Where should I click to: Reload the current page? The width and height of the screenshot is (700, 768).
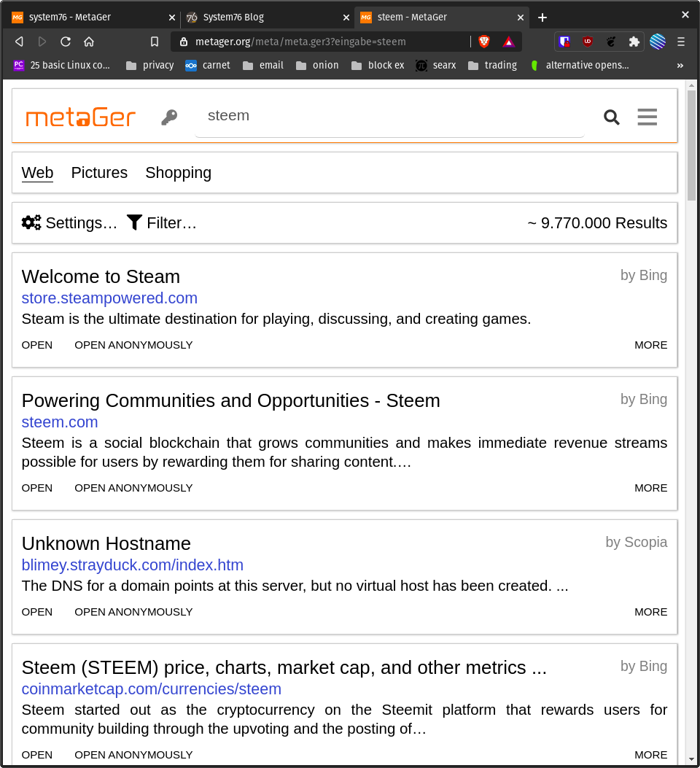pyautogui.click(x=66, y=42)
